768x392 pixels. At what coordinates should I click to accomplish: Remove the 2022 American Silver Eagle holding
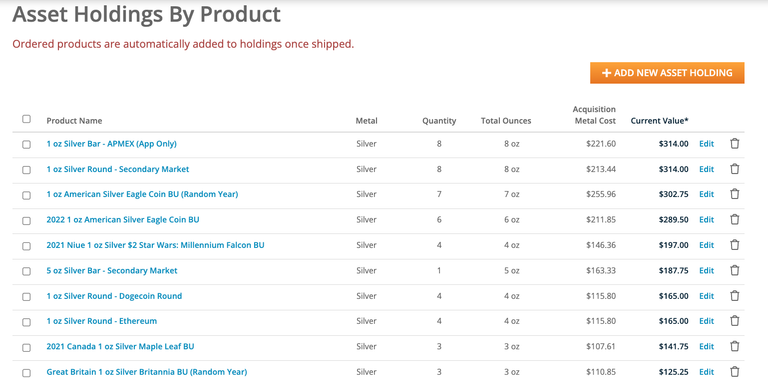click(734, 220)
